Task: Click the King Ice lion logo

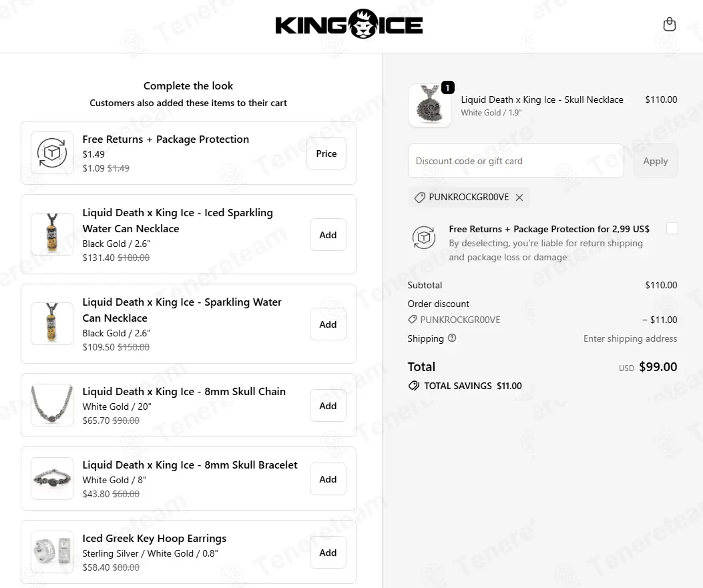Action: pyautogui.click(x=348, y=24)
